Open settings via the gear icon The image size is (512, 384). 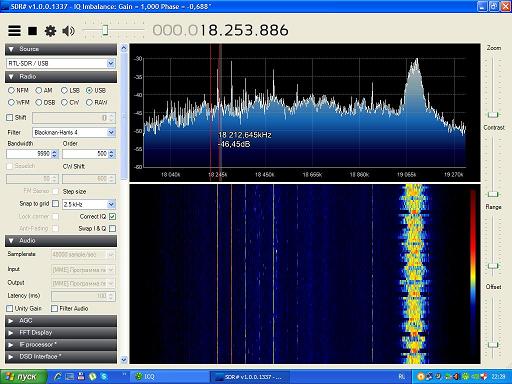point(50,31)
